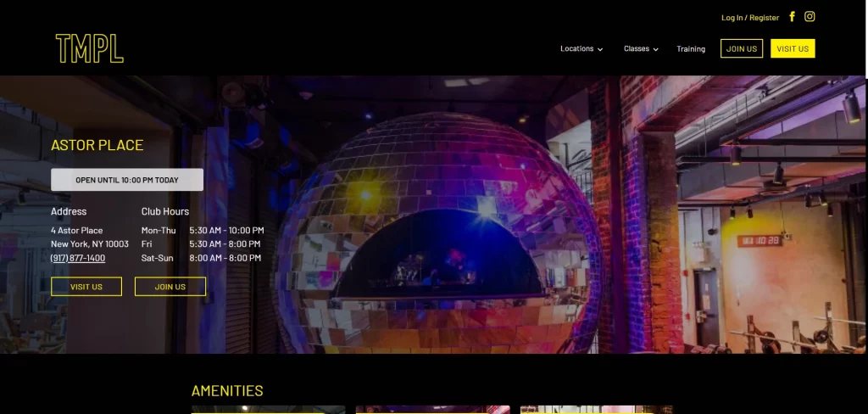Expand the Locations dropdown menu
Image resolution: width=868 pixels, height=414 pixels.
[581, 48]
